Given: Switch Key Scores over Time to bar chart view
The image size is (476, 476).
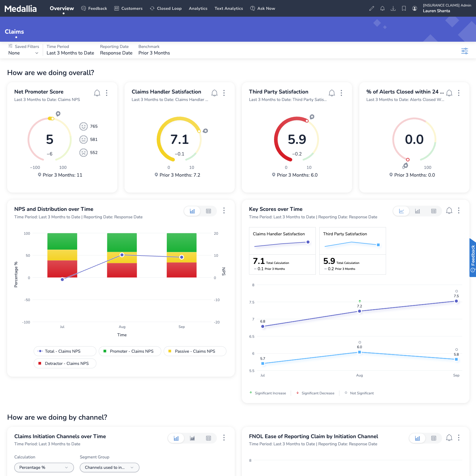Looking at the screenshot, I should pos(418,211).
